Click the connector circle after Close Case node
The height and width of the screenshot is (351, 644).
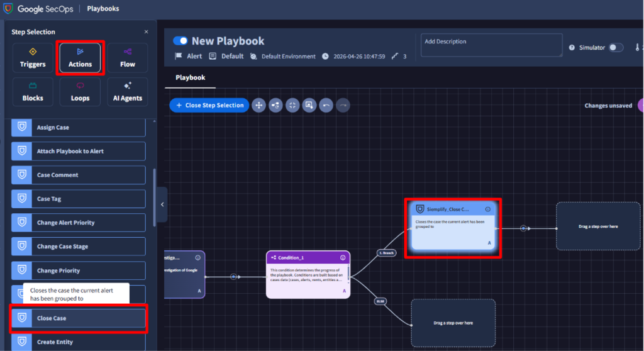point(523,228)
